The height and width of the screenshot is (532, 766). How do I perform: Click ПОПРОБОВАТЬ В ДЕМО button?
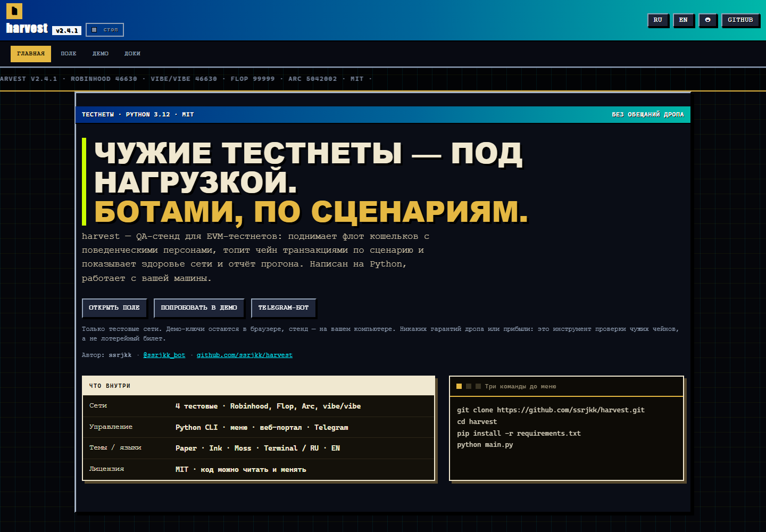[x=199, y=307]
